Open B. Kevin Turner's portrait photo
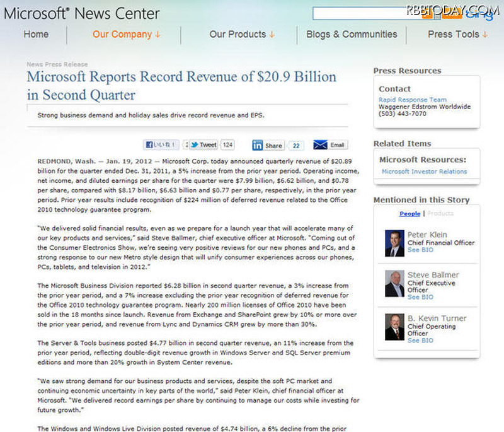Screen dimensions: 504x432 (394, 327)
